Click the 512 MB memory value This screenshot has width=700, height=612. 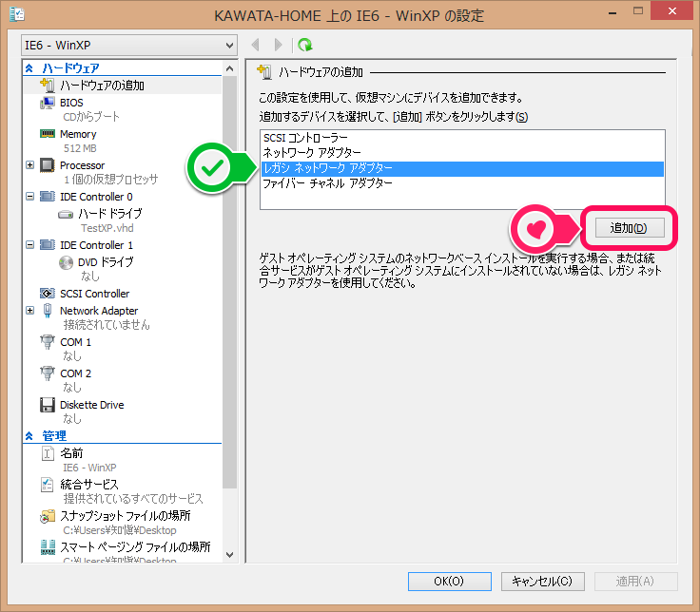[x=80, y=148]
